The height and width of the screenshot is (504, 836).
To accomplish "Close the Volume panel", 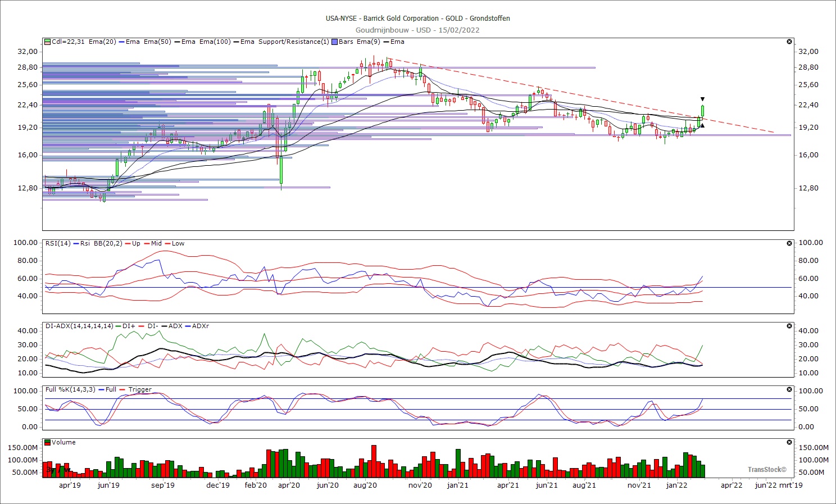I will pos(789,442).
